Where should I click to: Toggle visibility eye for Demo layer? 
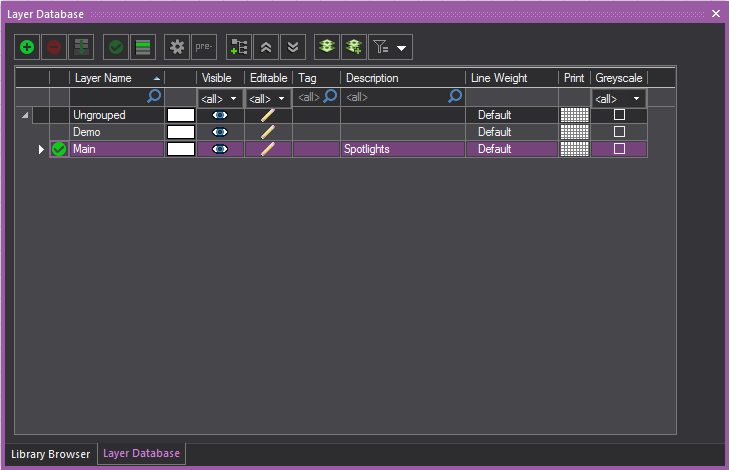point(220,132)
